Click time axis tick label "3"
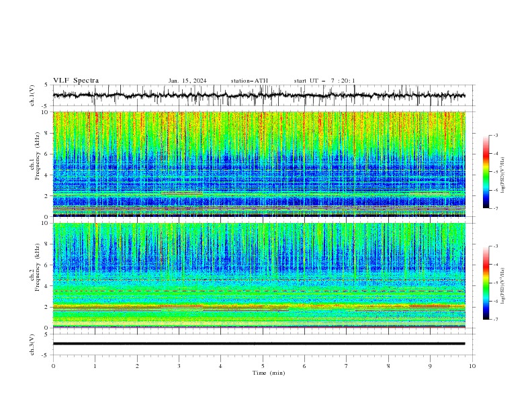532x411 pixels. (179, 366)
